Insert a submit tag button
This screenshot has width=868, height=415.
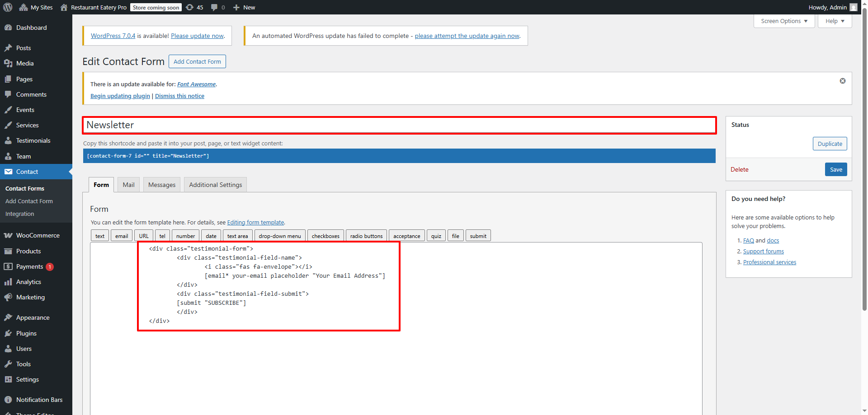click(x=478, y=236)
